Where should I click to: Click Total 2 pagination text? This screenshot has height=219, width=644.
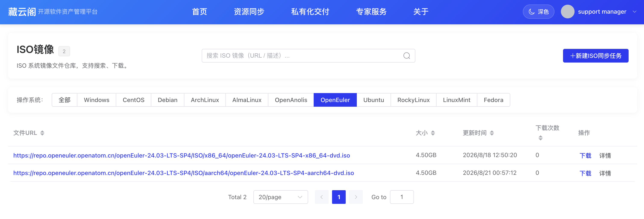237,197
